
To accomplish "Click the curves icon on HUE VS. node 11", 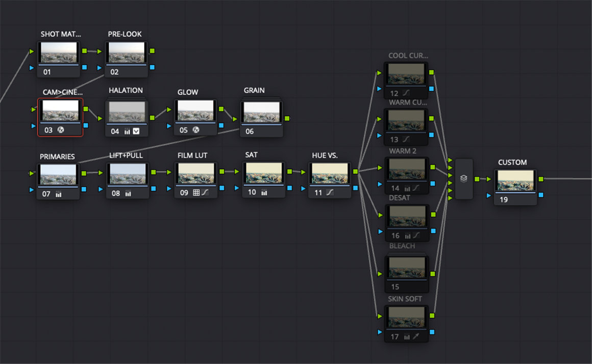I will point(331,193).
